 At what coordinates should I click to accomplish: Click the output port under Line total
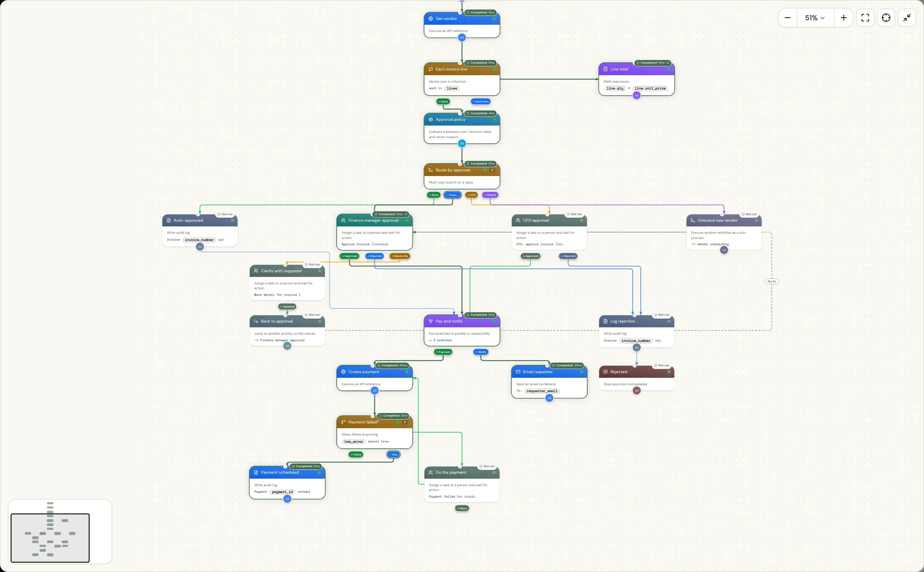pos(637,95)
